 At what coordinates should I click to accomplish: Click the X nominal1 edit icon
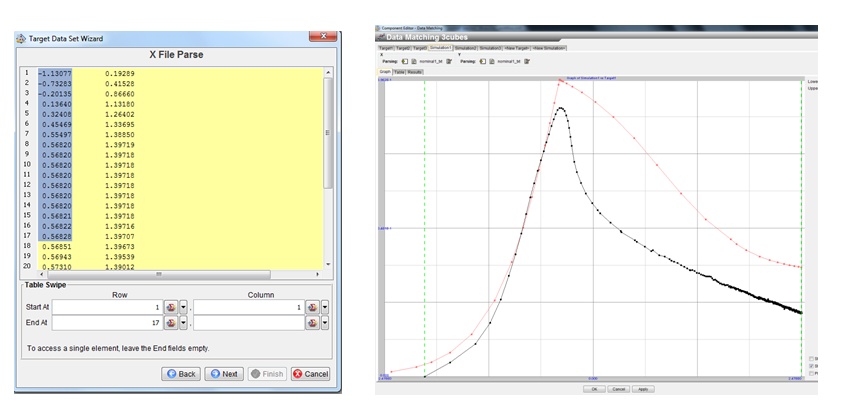449,61
